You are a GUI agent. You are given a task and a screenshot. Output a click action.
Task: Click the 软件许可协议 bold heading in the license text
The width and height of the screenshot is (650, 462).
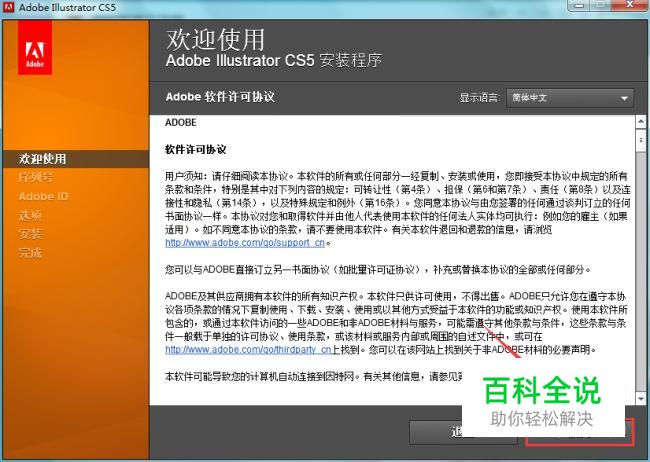pyautogui.click(x=196, y=149)
